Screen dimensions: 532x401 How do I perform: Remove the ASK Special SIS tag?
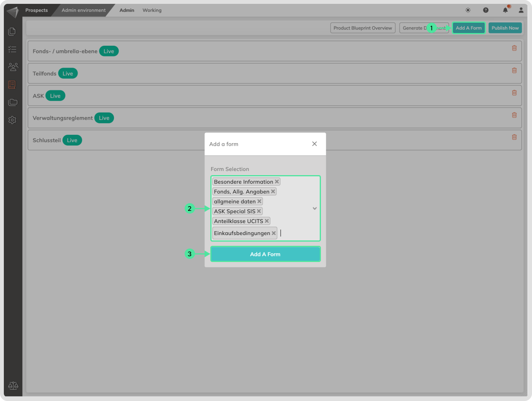pyautogui.click(x=259, y=211)
